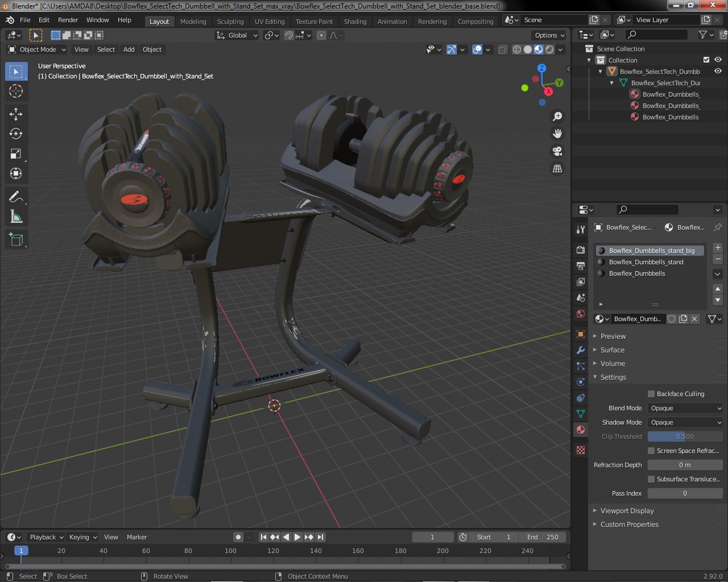The height and width of the screenshot is (582, 728).
Task: Open the Object properties tab (orange square)
Action: point(581,334)
